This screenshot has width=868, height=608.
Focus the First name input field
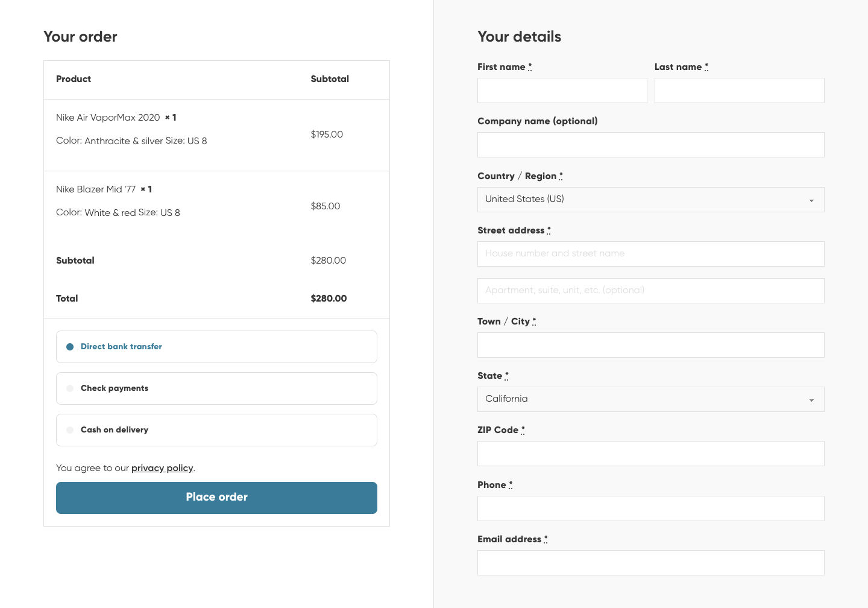coord(562,90)
